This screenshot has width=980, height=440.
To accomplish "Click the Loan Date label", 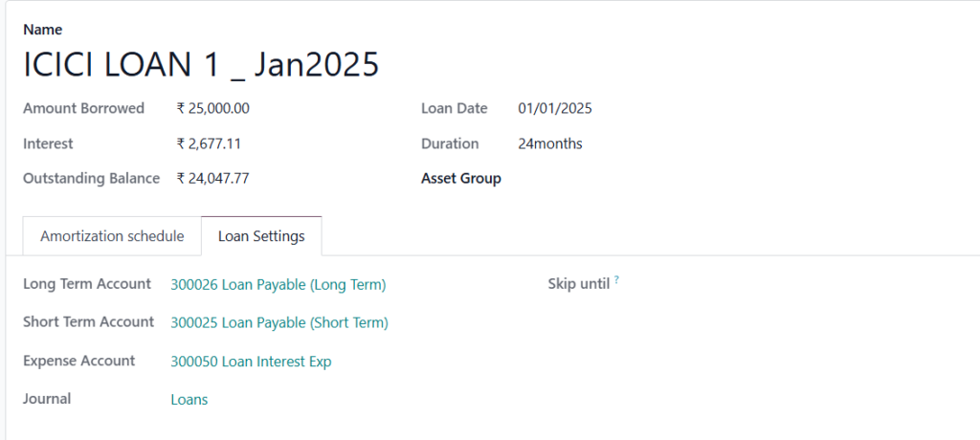I will point(454,108).
